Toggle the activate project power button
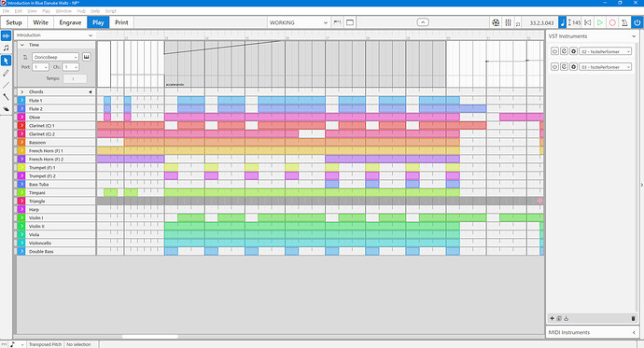The image size is (644, 348). pyautogui.click(x=637, y=22)
